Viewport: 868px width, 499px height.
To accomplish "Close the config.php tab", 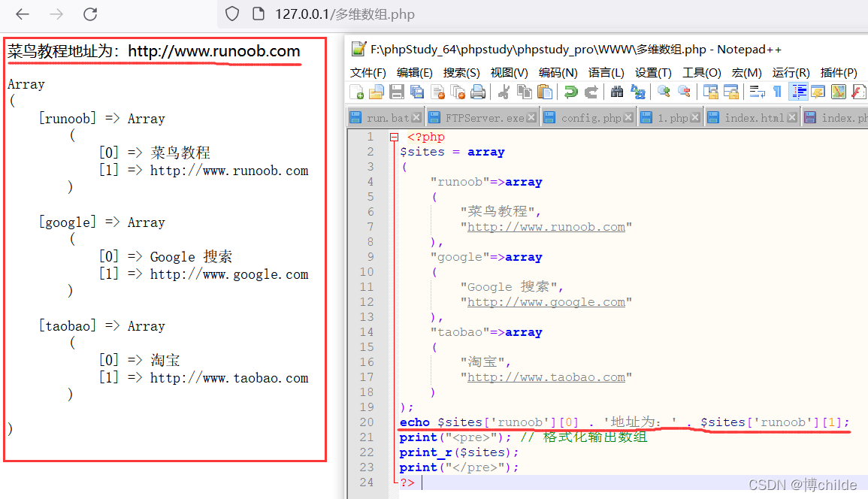I will point(628,117).
